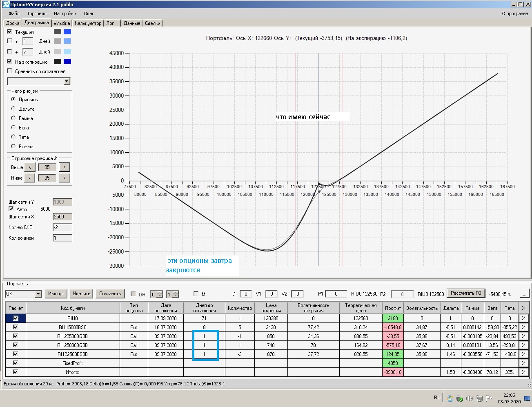532x407 pixels.
Task: Toggle the calculation checkbox for RIU0 row
Action: (16, 318)
